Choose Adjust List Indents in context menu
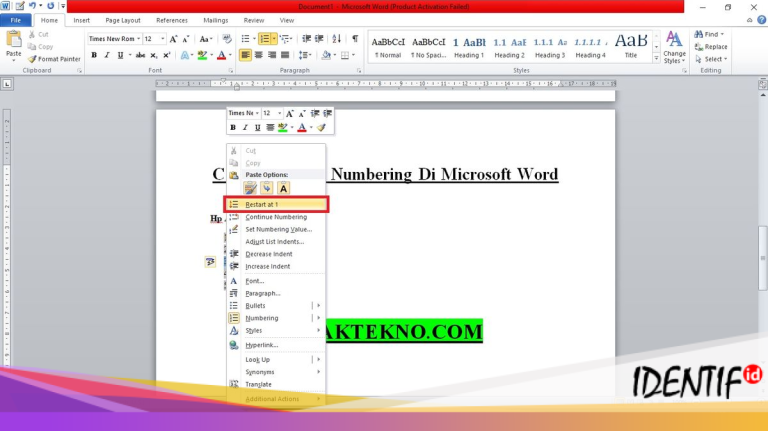The image size is (768, 431). point(276,241)
